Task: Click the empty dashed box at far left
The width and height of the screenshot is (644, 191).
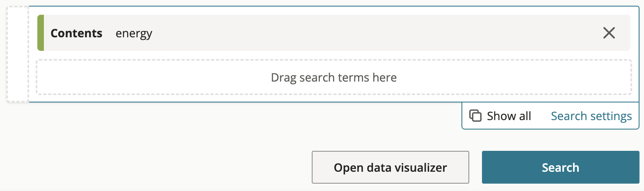Action: click(x=17, y=54)
